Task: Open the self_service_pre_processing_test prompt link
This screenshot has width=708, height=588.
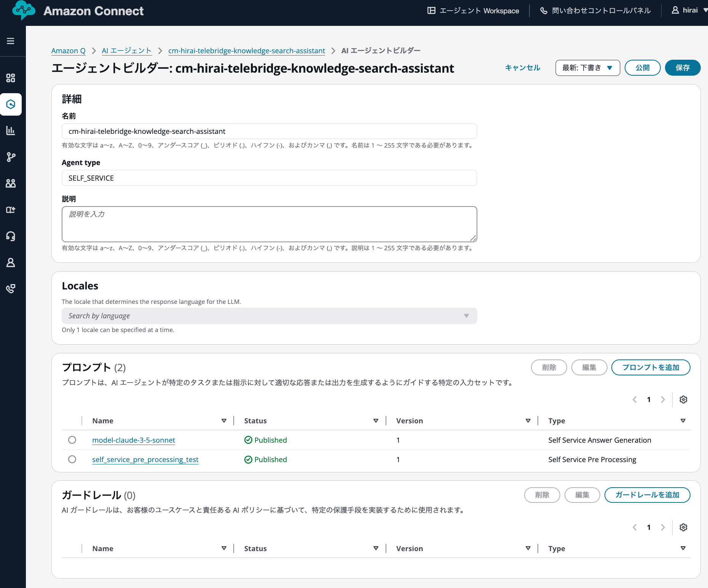Action: (x=145, y=459)
